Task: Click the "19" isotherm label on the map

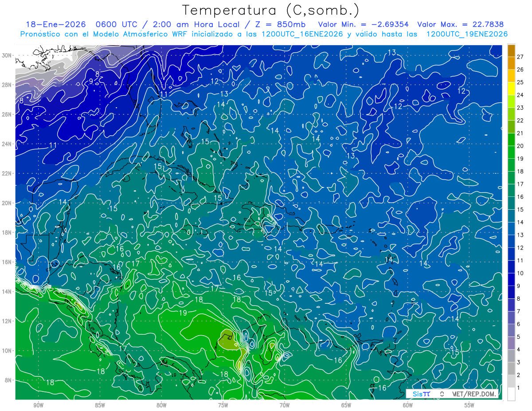Action: tap(183, 313)
